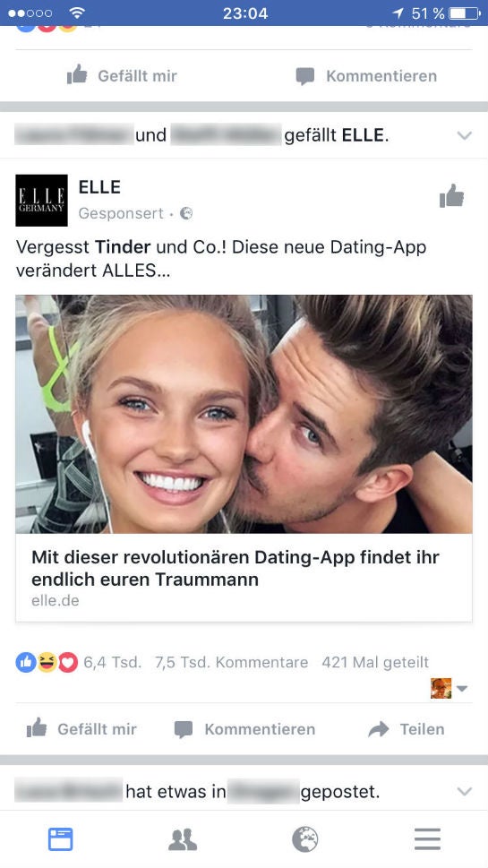Open the dating-app article headline link
This screenshot has height=868, width=488.
[x=235, y=568]
